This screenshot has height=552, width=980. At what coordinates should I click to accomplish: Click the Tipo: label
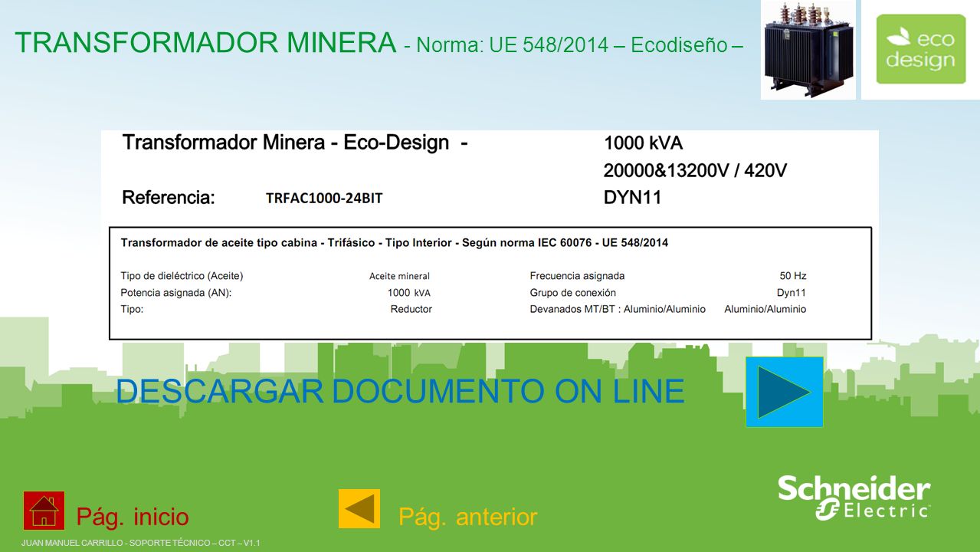click(x=132, y=310)
